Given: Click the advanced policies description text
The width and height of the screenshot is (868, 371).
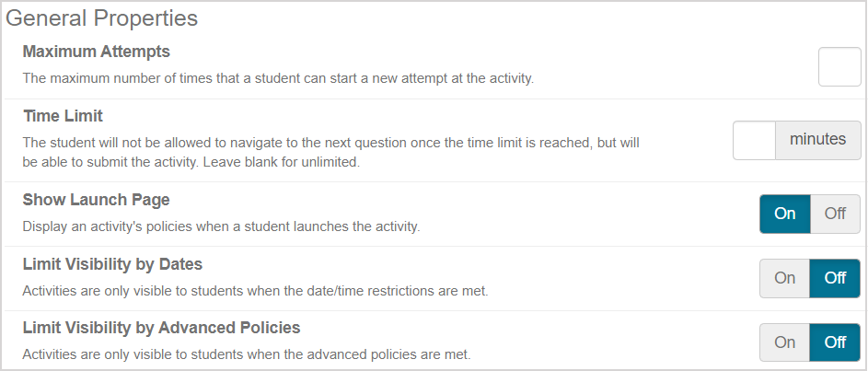Looking at the screenshot, I should [246, 354].
